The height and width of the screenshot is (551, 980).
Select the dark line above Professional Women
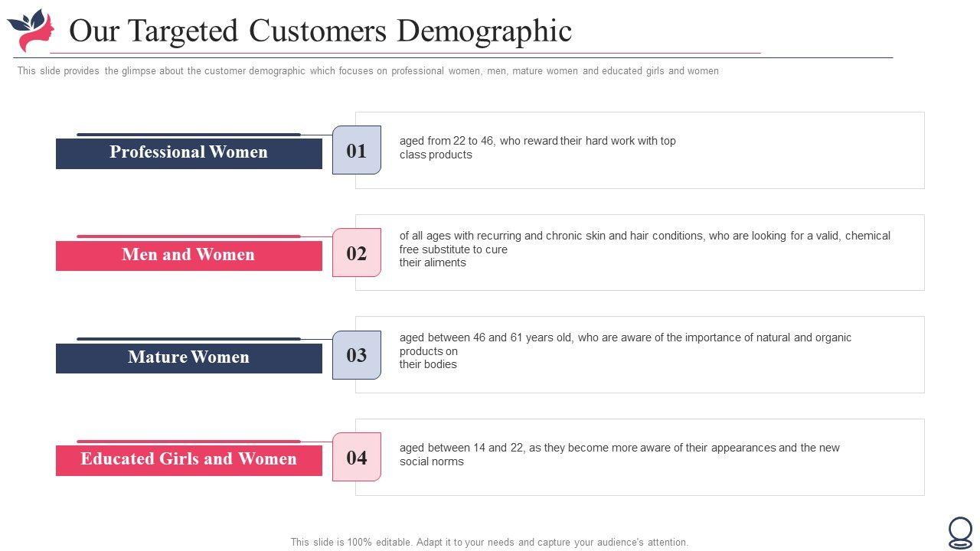tap(188, 135)
